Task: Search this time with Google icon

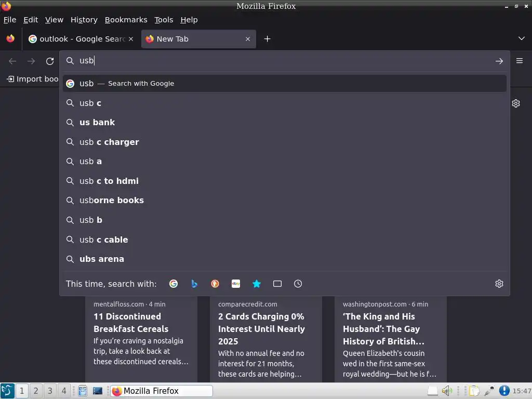Action: pyautogui.click(x=174, y=284)
